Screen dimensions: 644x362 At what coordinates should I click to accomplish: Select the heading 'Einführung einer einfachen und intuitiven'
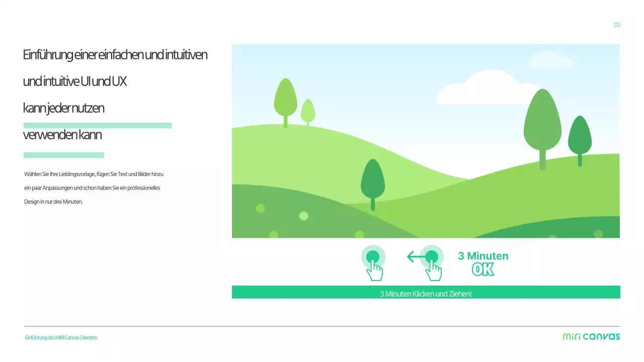[115, 55]
